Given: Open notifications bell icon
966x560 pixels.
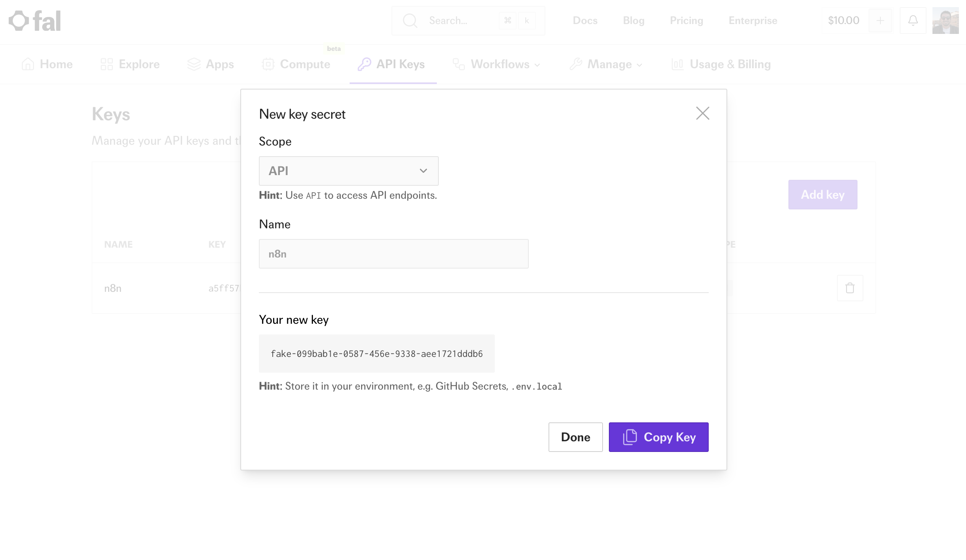Looking at the screenshot, I should pos(913,21).
